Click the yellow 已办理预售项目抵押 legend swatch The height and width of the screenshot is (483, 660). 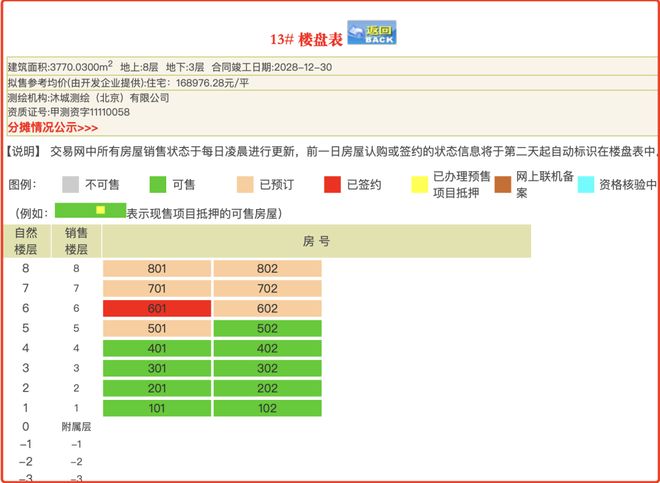click(x=419, y=184)
